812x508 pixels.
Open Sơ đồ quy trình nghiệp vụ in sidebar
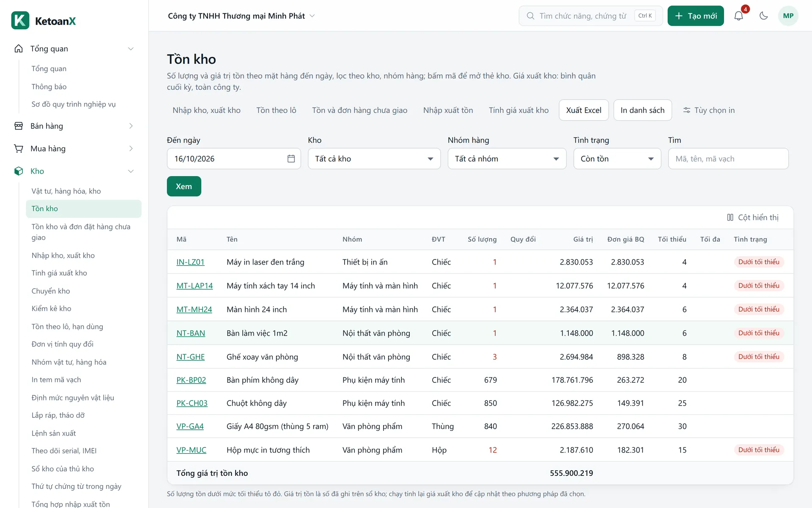(74, 104)
